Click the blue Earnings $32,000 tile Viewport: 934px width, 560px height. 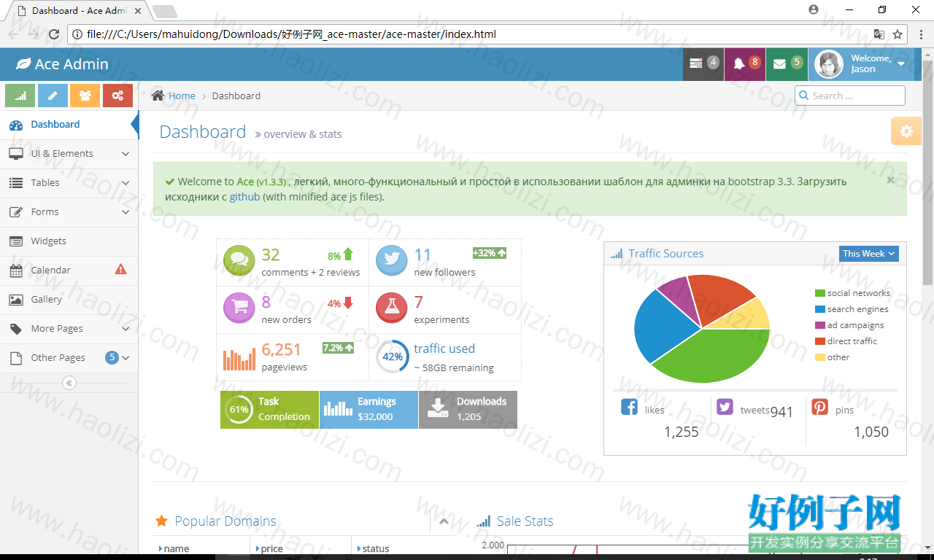pyautogui.click(x=368, y=410)
